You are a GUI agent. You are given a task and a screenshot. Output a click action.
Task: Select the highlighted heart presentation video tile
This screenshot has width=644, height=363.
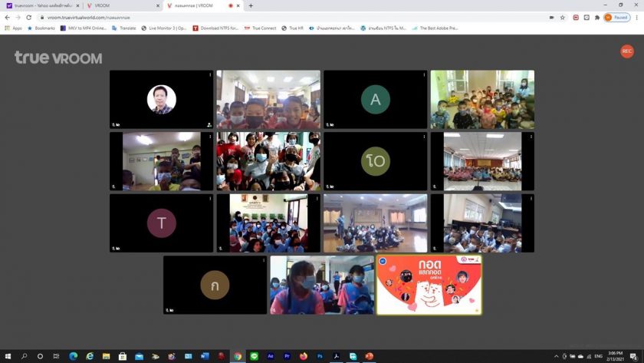point(429,285)
